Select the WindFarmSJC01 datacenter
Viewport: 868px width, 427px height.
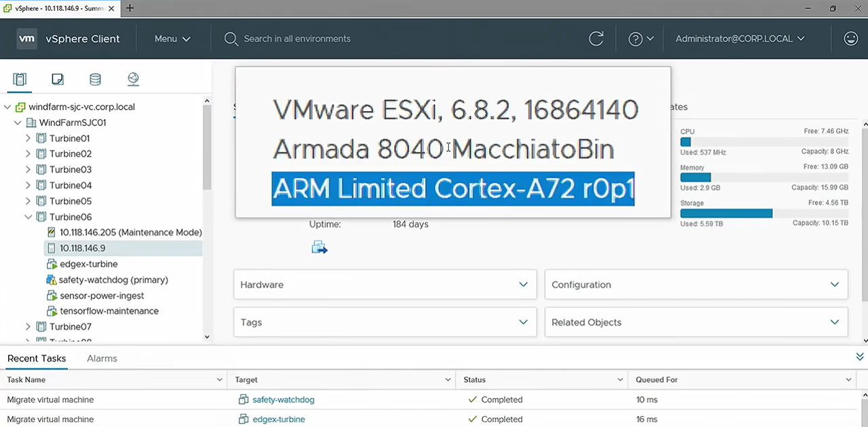tap(73, 123)
